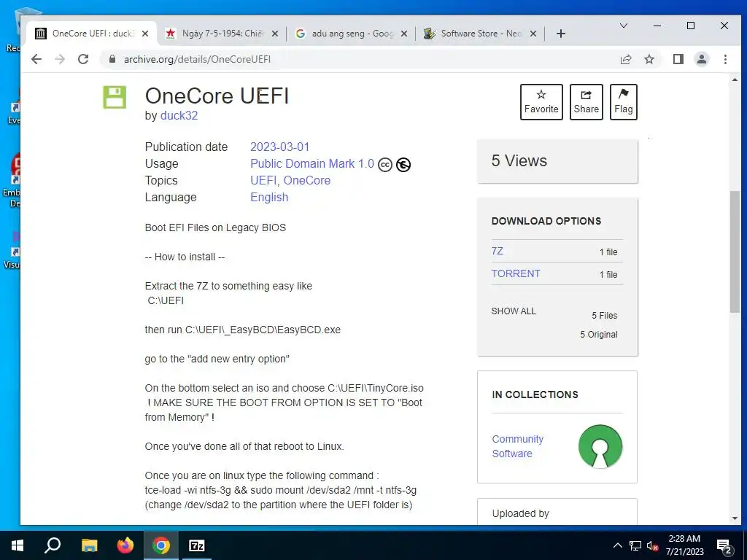
Task: Show hidden system tray icons
Action: coord(617,545)
